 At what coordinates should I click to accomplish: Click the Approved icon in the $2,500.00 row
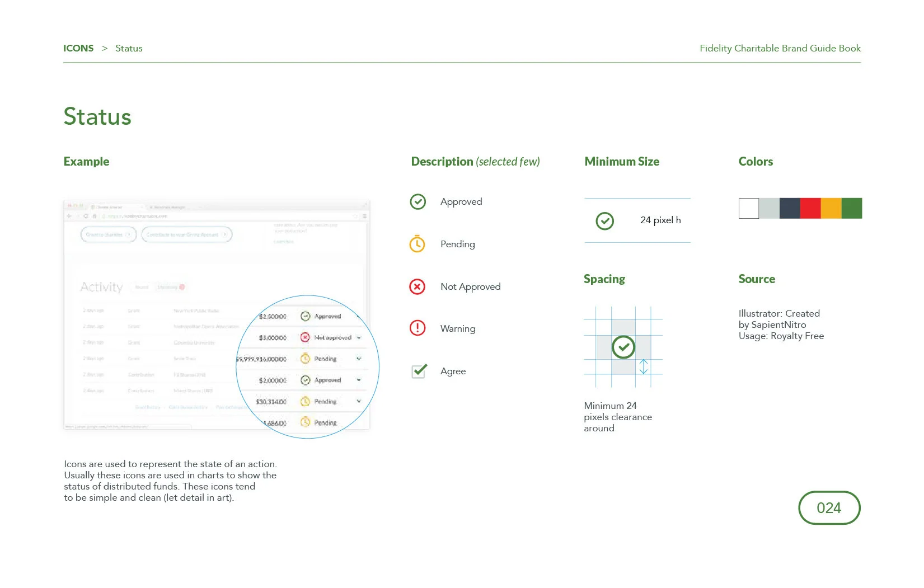pos(305,316)
